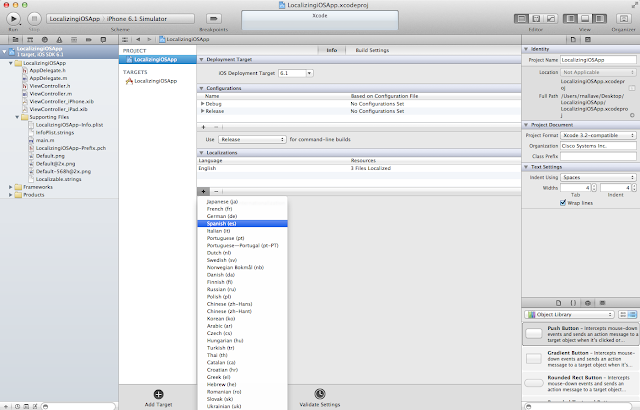Screen dimensions: 640x410
Task: Choose French (fr) from language menu
Action: [x=242, y=209]
